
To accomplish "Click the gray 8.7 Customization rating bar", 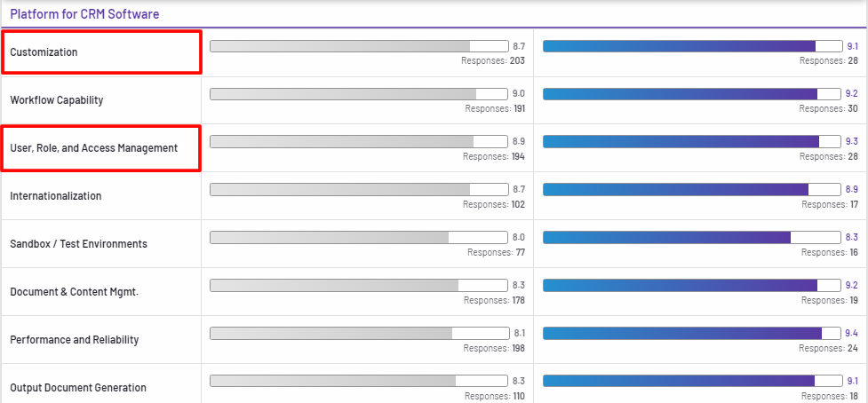I will (x=358, y=46).
